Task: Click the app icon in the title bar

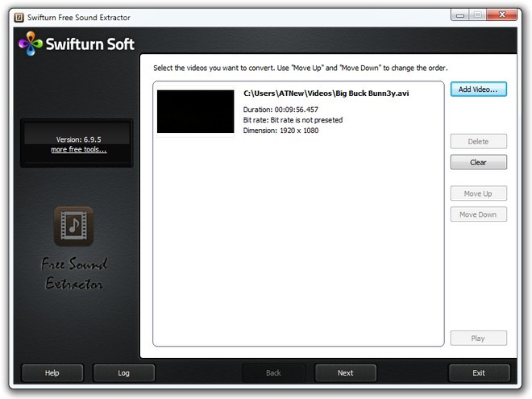Action: pos(19,17)
